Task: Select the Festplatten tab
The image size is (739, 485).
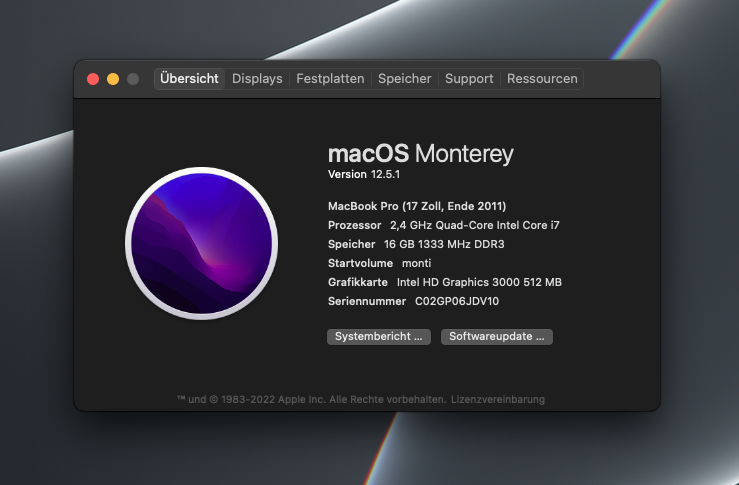Action: coord(330,79)
